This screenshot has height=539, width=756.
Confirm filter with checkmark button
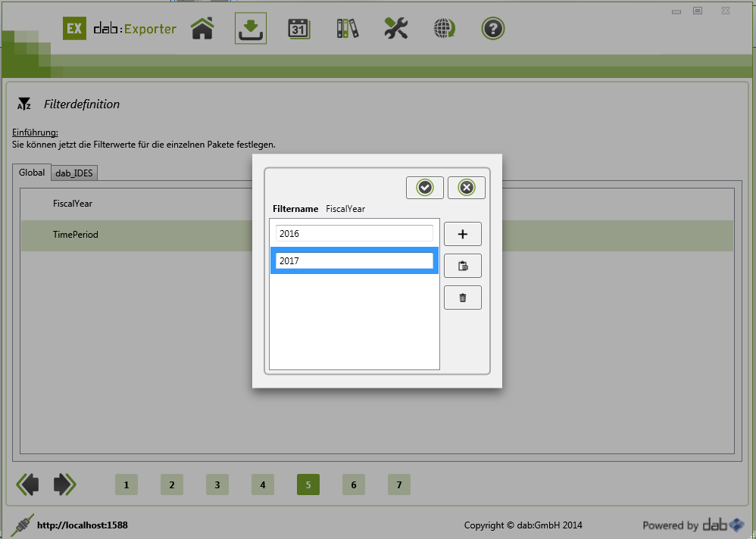click(x=425, y=188)
